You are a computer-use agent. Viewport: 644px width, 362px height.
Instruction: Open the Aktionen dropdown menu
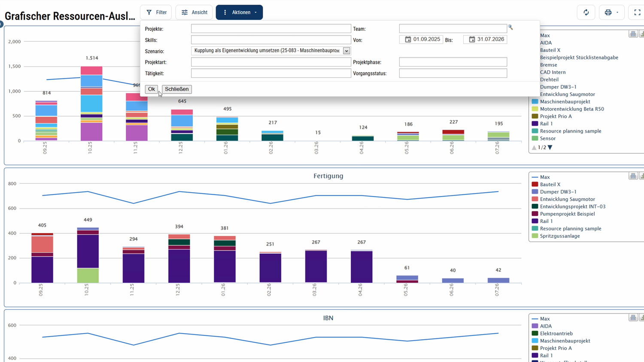pyautogui.click(x=239, y=12)
